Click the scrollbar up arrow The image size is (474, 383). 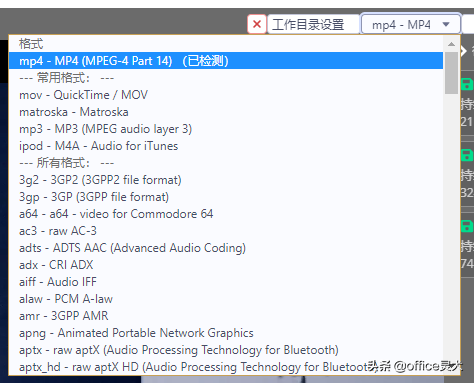tap(451, 44)
